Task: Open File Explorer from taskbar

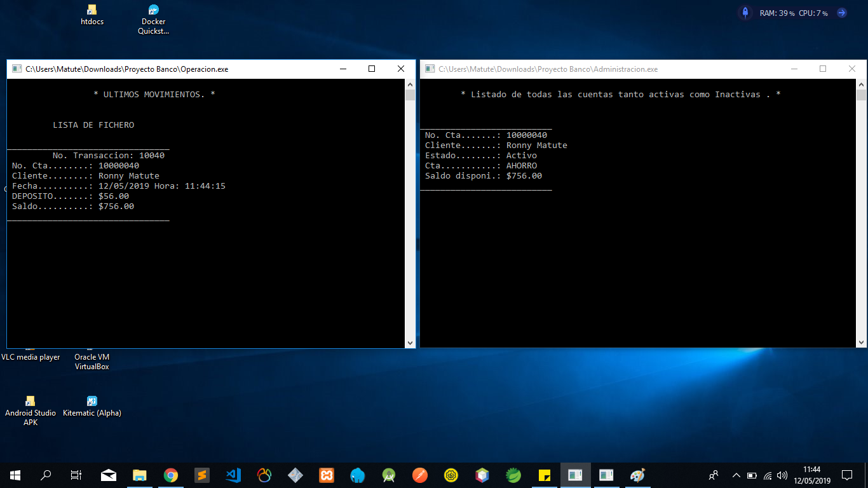Action: [x=140, y=475]
